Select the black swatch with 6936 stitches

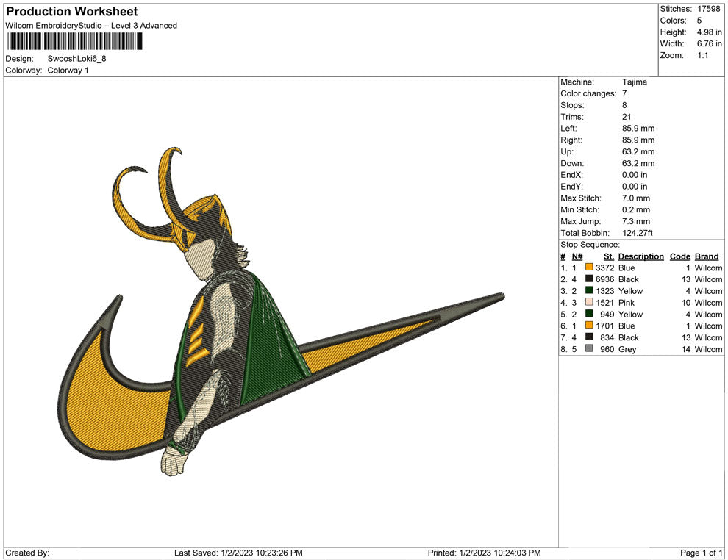pyautogui.click(x=589, y=279)
